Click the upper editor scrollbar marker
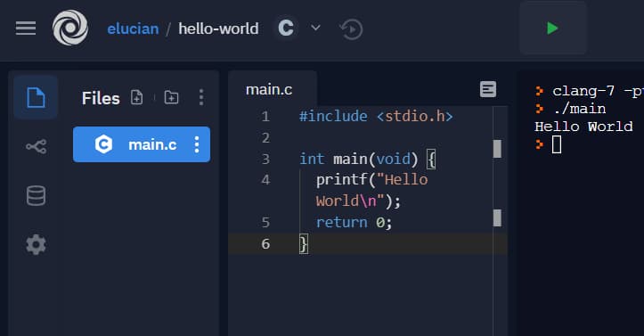Viewport: 644px width, 336px height. point(497,149)
